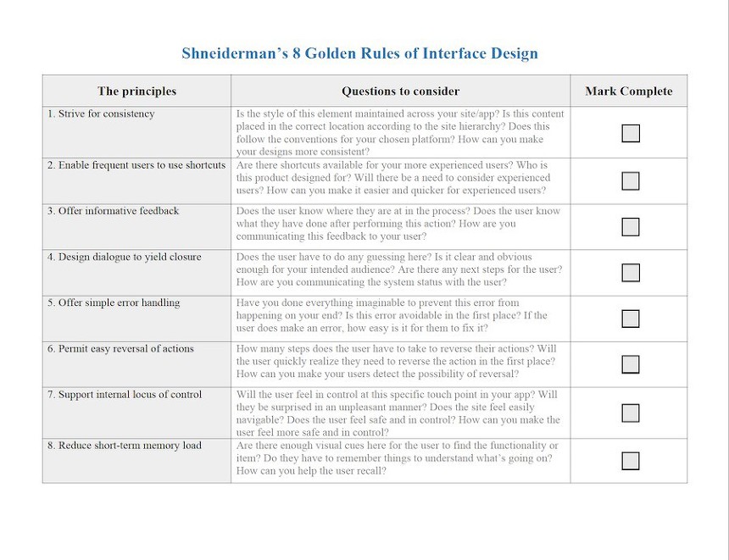Mark Reduce short-term memory load complete
Image resolution: width=729 pixels, height=560 pixels.
(x=630, y=461)
